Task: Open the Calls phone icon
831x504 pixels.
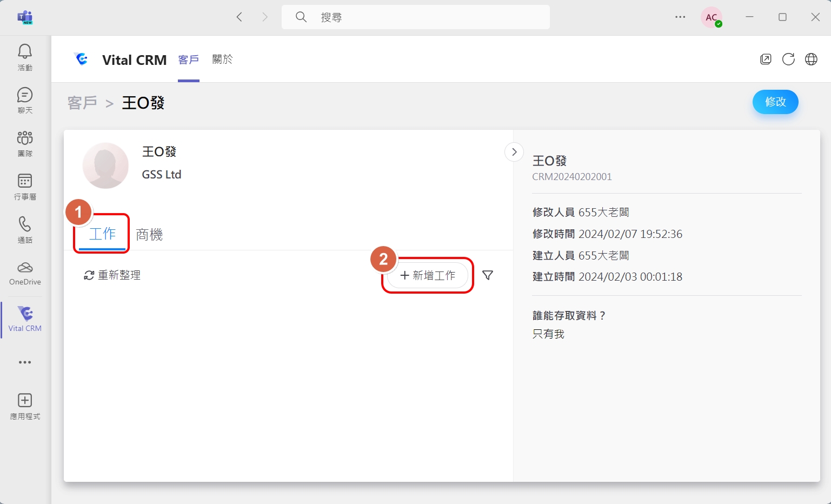Action: pyautogui.click(x=25, y=230)
